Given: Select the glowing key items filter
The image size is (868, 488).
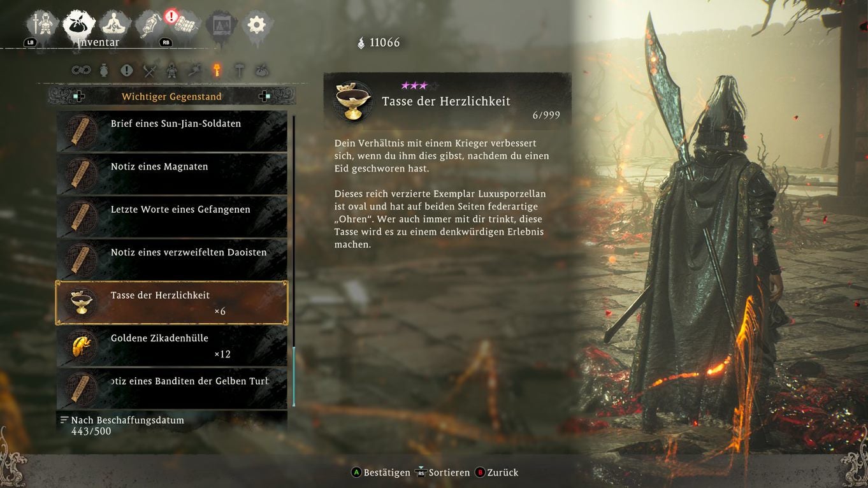Looking at the screenshot, I should [217, 70].
